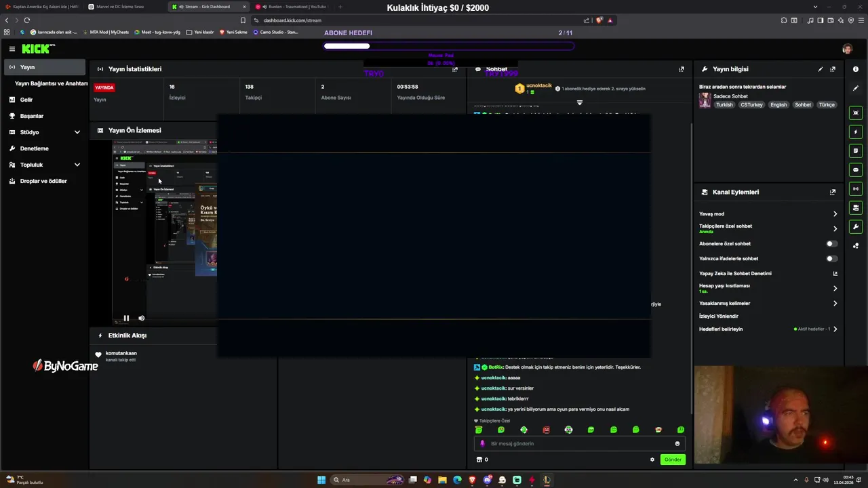Open chat settings gear next to Gönder

652,460
